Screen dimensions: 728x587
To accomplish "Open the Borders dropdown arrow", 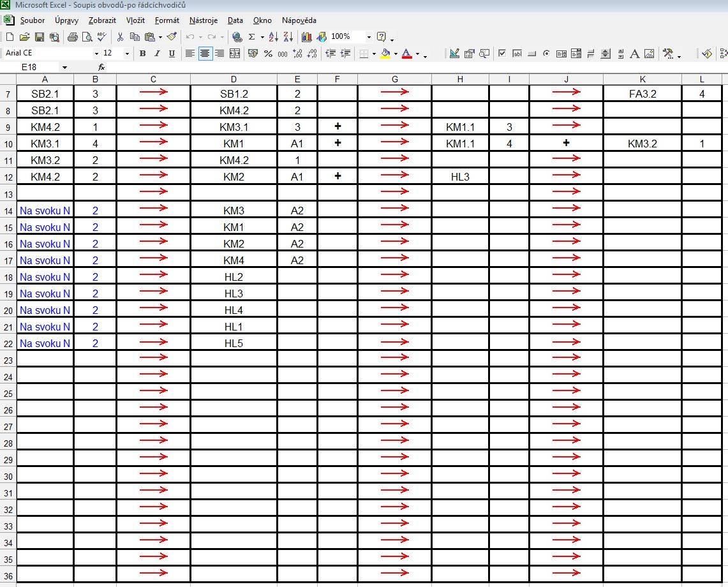I will point(374,54).
